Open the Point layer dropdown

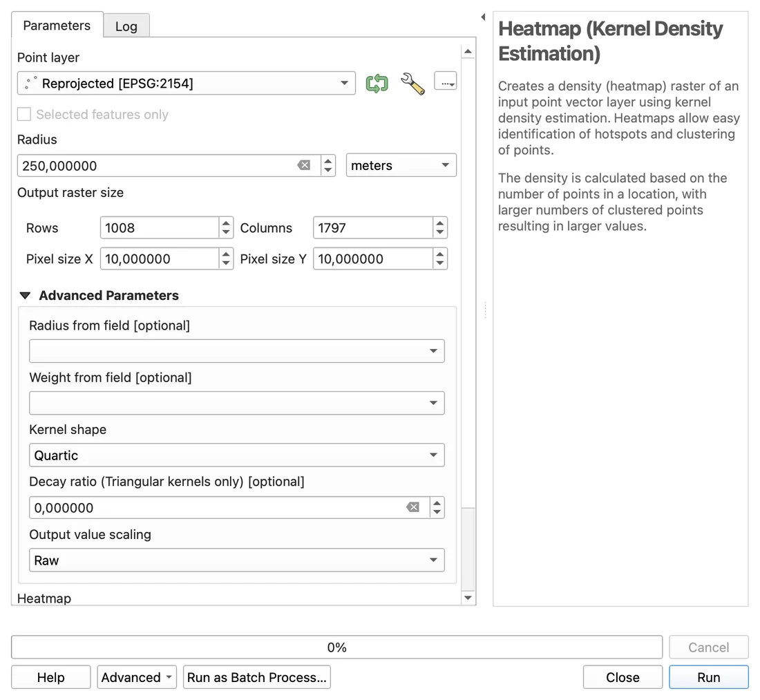point(186,84)
